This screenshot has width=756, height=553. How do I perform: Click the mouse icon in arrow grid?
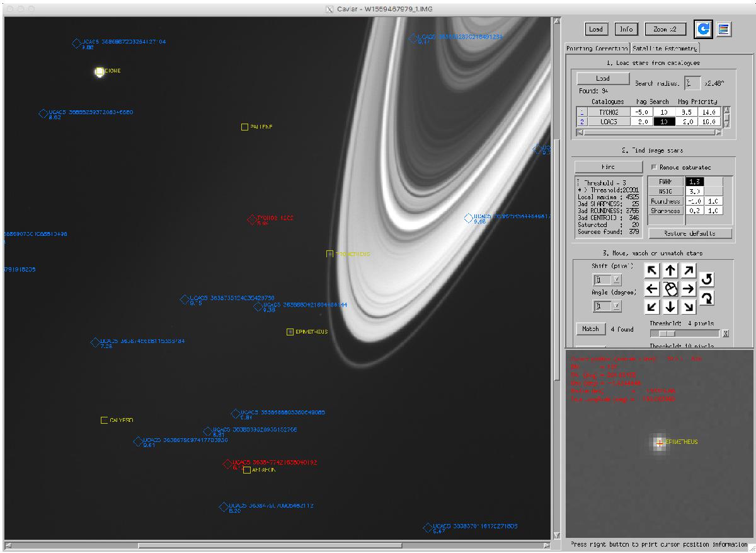(x=670, y=289)
